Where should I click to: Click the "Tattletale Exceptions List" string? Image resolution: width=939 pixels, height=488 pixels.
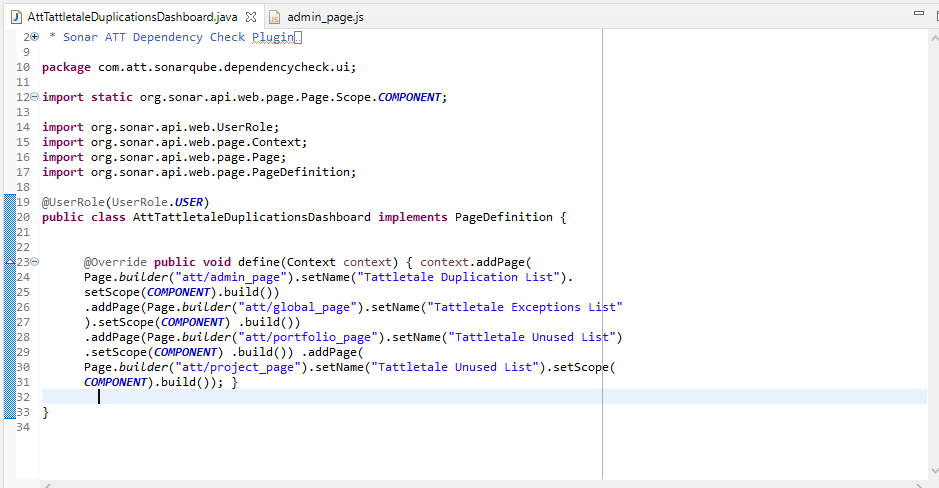tap(525, 307)
